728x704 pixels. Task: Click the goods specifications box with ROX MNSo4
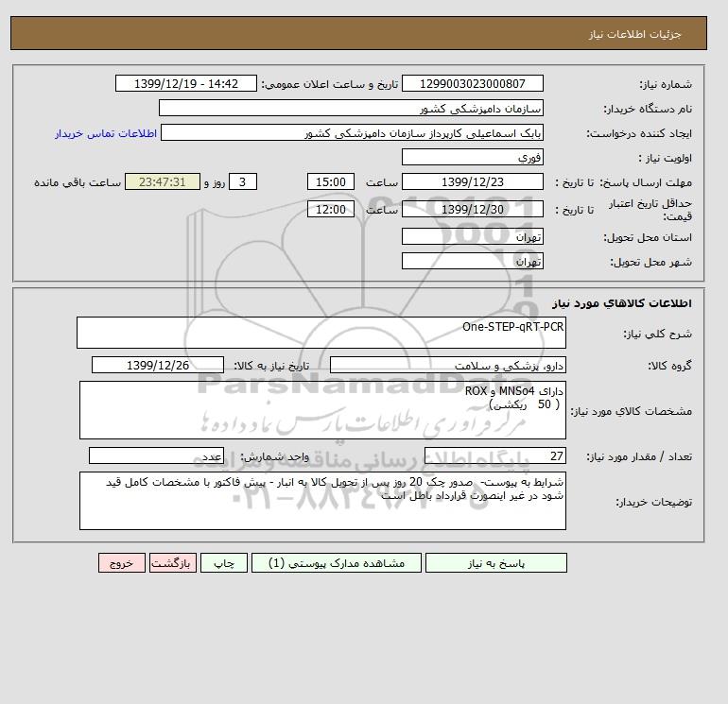coord(322,410)
